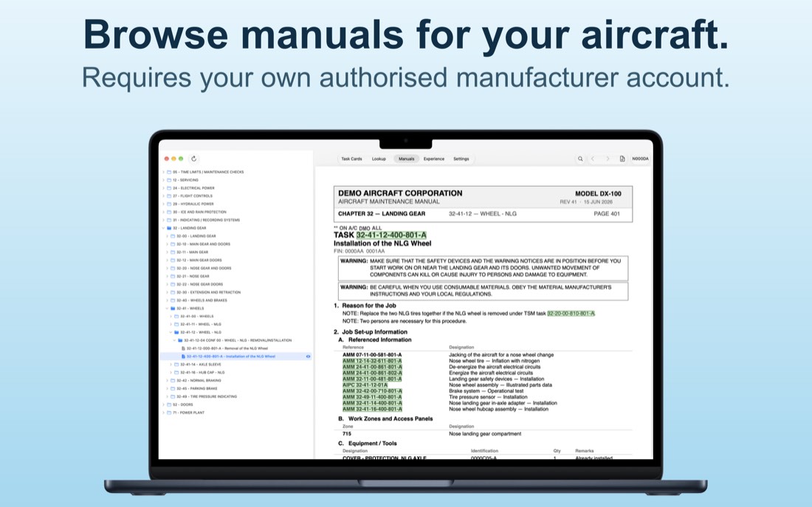The image size is (812, 507).
Task: Expand the 05 - Time Limits chevron
Action: point(164,172)
